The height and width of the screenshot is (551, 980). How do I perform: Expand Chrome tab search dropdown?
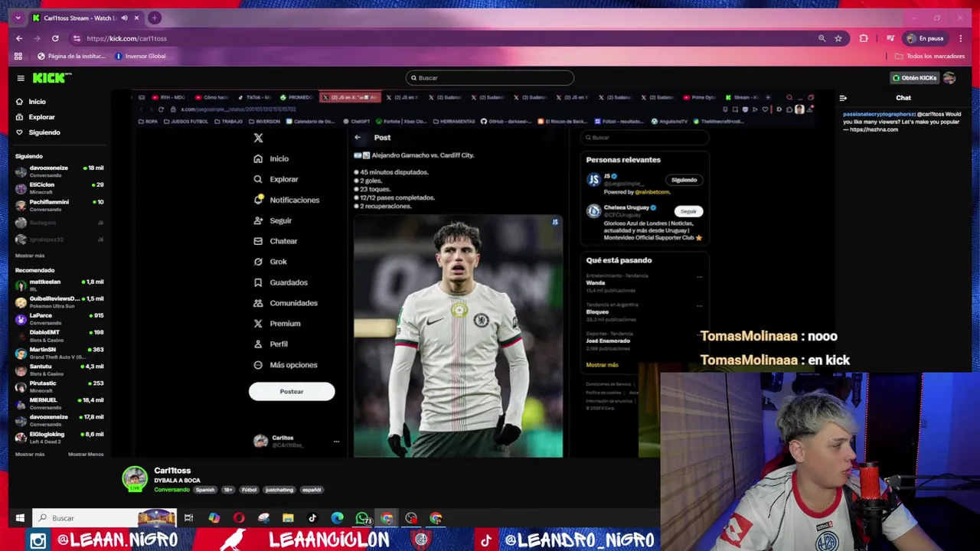coord(18,18)
